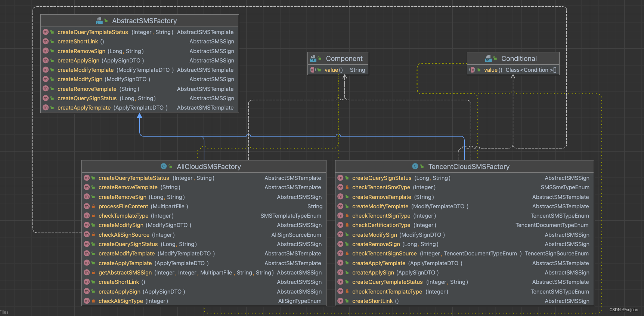
Task: Select the AbstractSMSFactory class header
Action: coord(144,21)
